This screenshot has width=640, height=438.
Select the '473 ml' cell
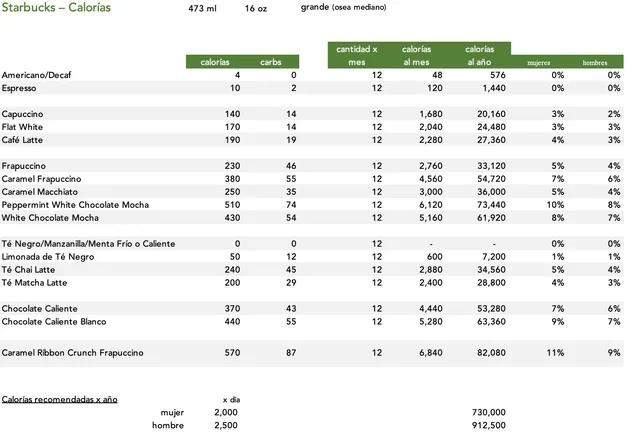pos(202,8)
